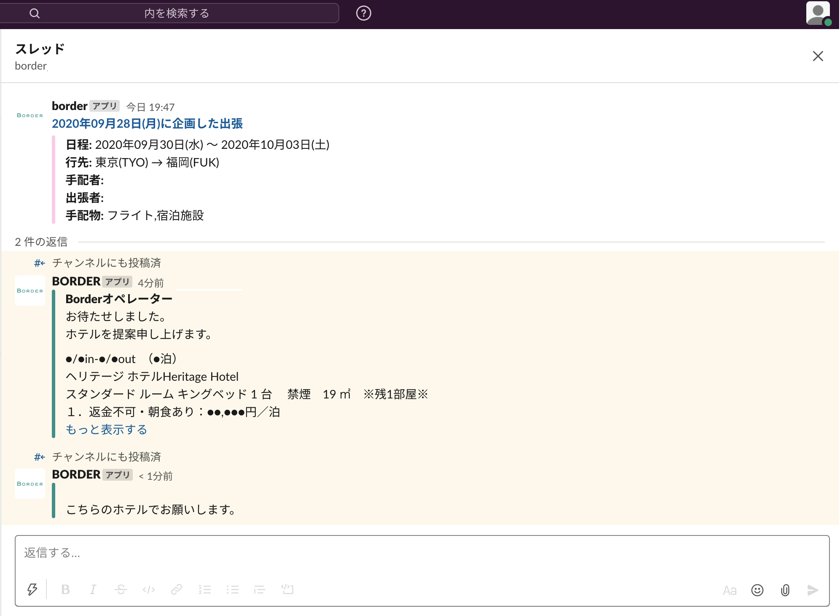Screen dimensions: 840x616
Task: Click the こちらのホテルでお願いします。 message text
Action: click(152, 510)
